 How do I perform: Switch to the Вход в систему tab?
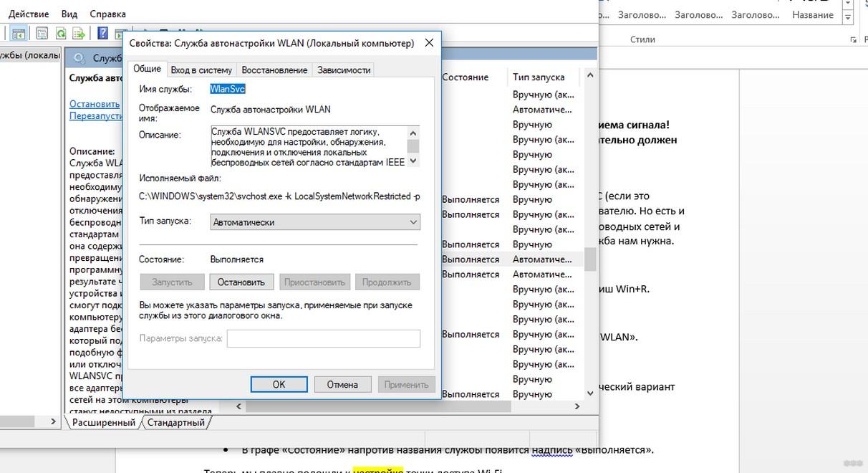pyautogui.click(x=201, y=70)
